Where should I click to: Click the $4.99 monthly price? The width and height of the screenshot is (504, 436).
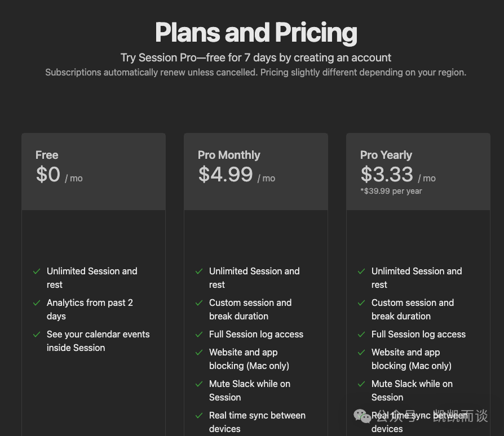click(226, 175)
